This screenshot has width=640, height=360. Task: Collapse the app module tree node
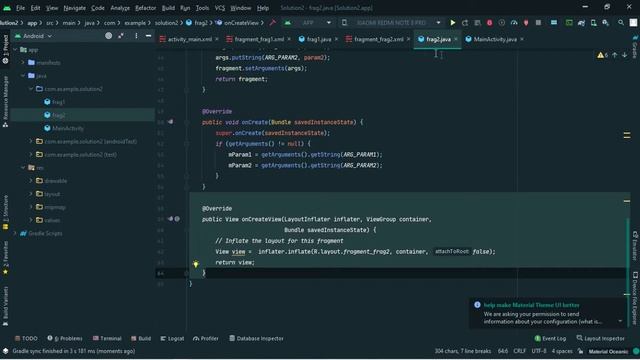coord(16,49)
